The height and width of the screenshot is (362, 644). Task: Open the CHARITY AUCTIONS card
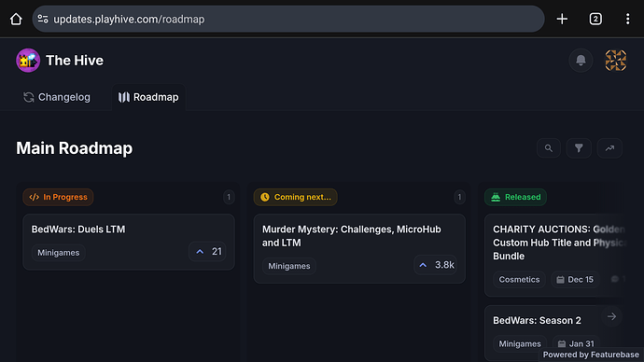click(554, 255)
